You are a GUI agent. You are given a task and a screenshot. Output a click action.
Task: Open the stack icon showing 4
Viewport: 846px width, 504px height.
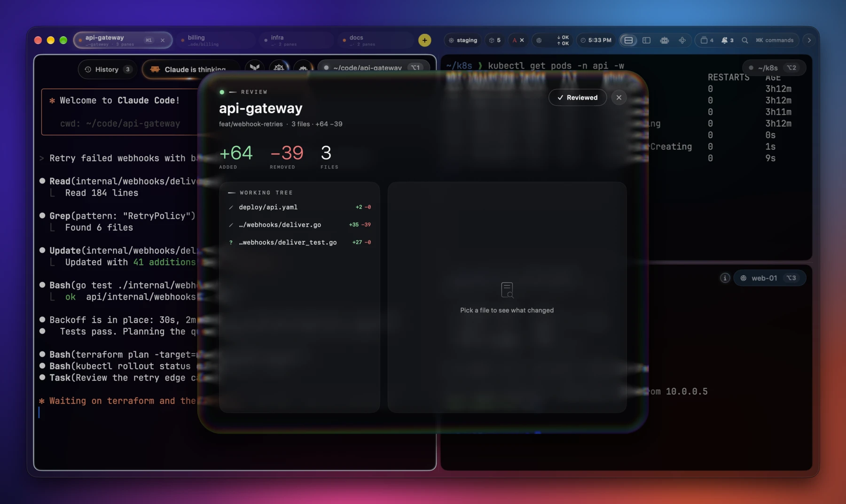(707, 40)
